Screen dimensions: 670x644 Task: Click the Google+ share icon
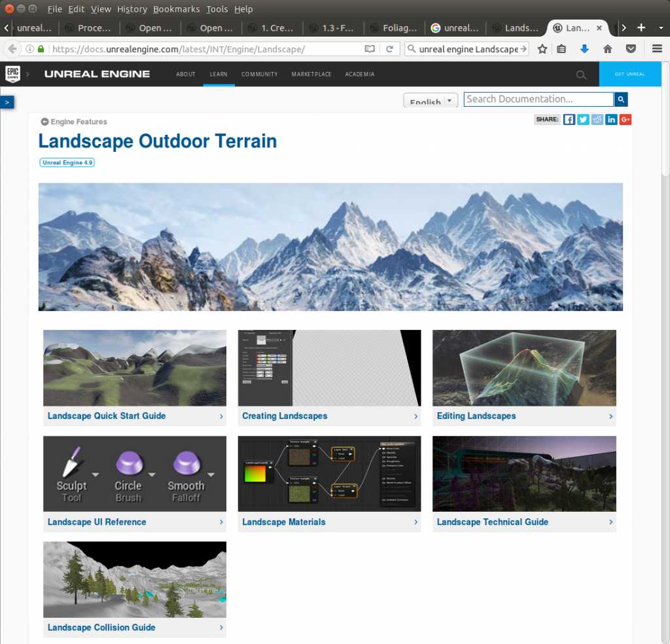626,119
